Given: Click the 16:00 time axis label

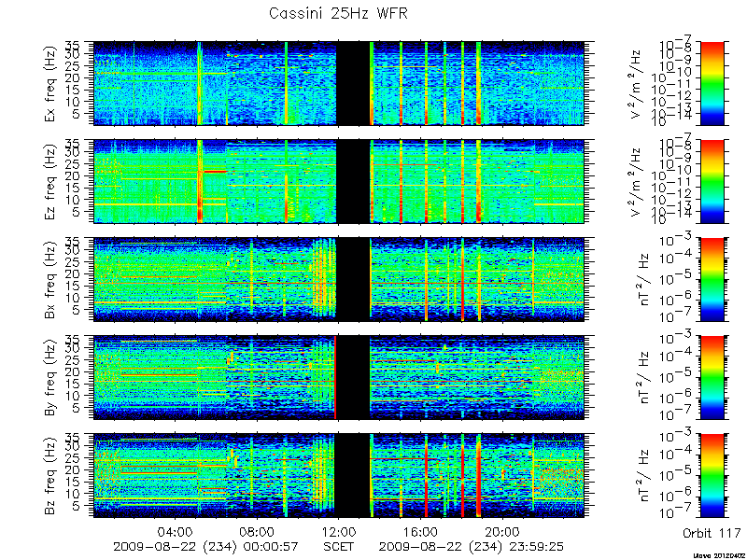Looking at the screenshot, I should [421, 531].
